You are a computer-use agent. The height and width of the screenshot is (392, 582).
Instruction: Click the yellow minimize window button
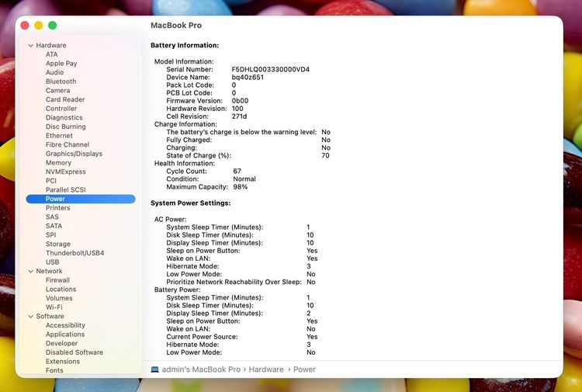pos(39,26)
